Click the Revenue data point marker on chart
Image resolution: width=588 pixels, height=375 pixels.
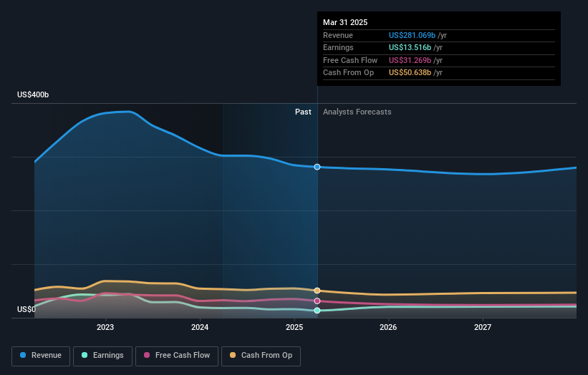click(x=317, y=167)
